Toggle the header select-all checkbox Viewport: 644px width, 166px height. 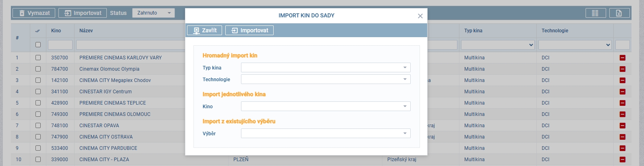tap(38, 45)
